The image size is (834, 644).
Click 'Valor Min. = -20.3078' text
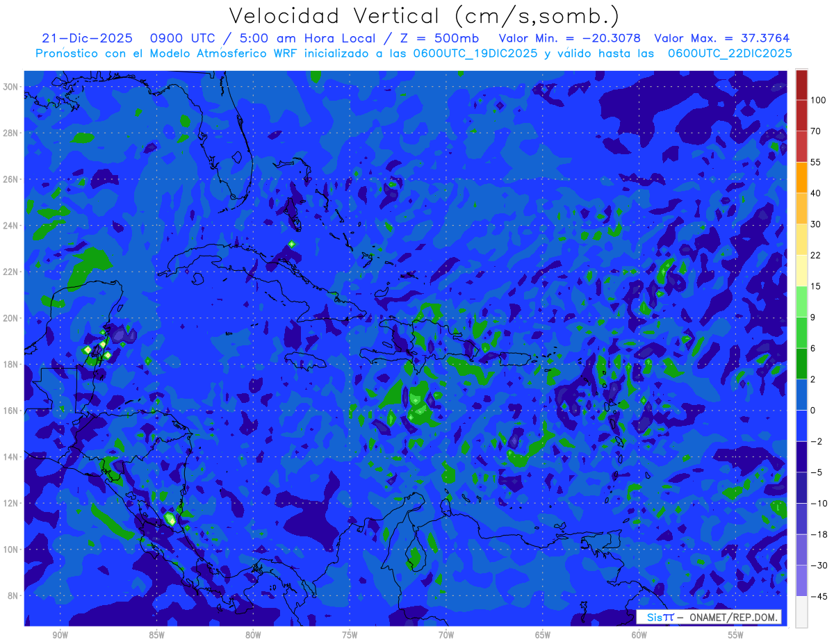coord(570,38)
